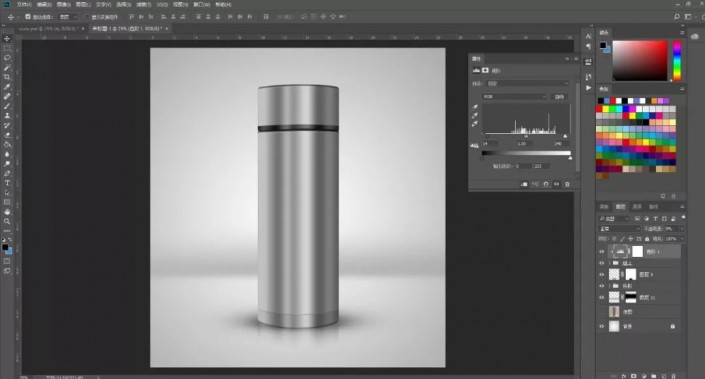Select the Eraser tool
Image resolution: width=705 pixels, height=379 pixels.
coord(7,135)
